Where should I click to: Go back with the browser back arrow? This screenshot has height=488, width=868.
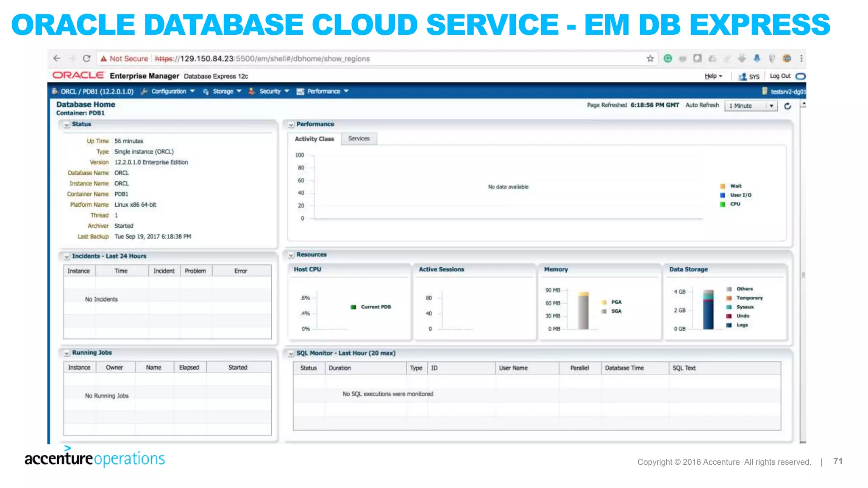pyautogui.click(x=57, y=58)
